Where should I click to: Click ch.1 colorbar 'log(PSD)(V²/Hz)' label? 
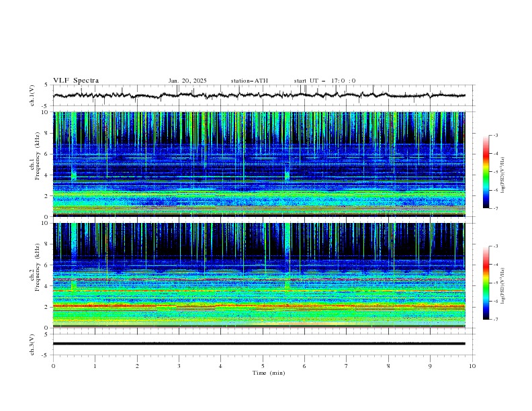[503, 175]
